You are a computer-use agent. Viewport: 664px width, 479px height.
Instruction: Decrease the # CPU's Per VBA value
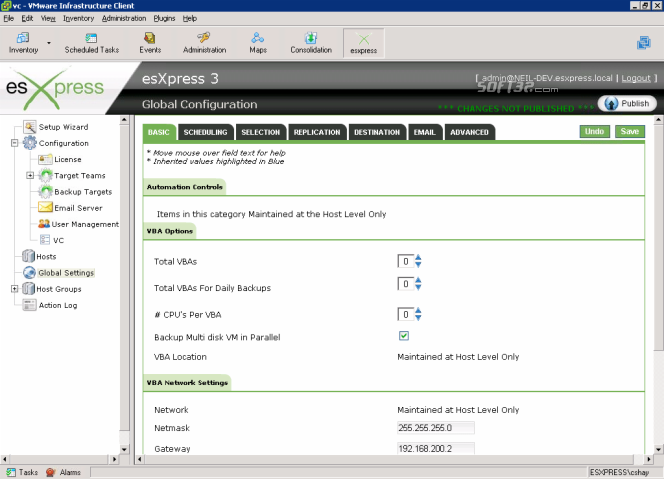pyautogui.click(x=418, y=318)
